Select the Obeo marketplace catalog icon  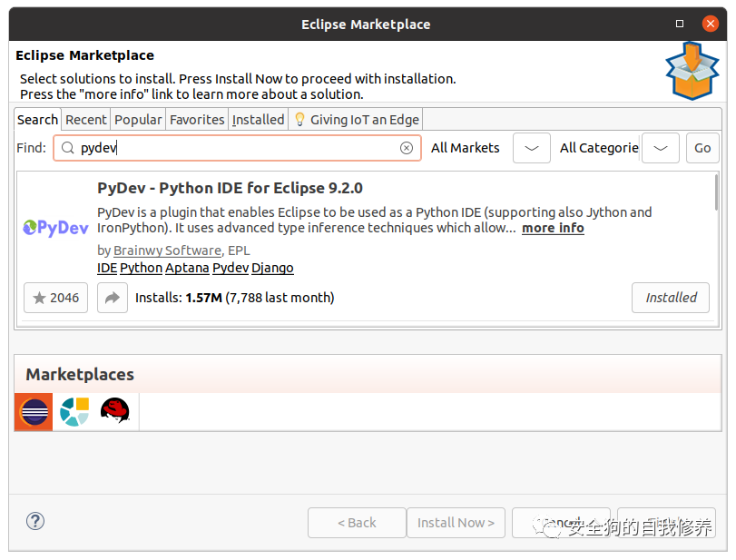[74, 412]
